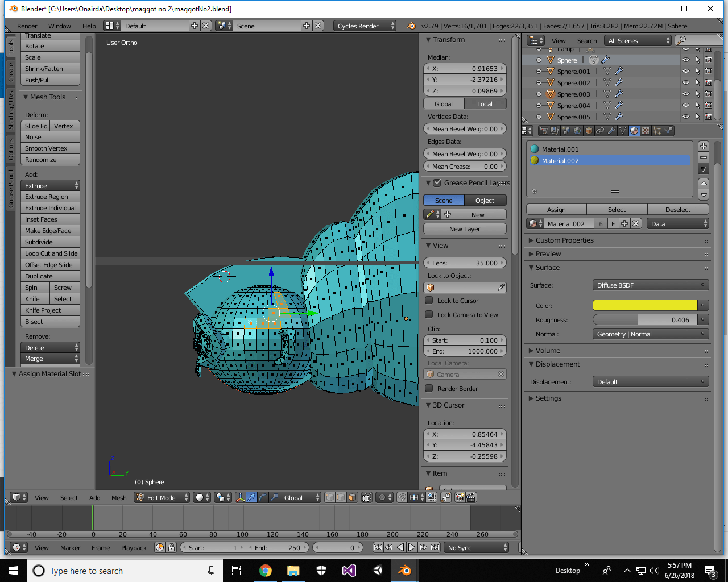Click the Assign material button
The width and height of the screenshot is (728, 582).
pos(556,210)
